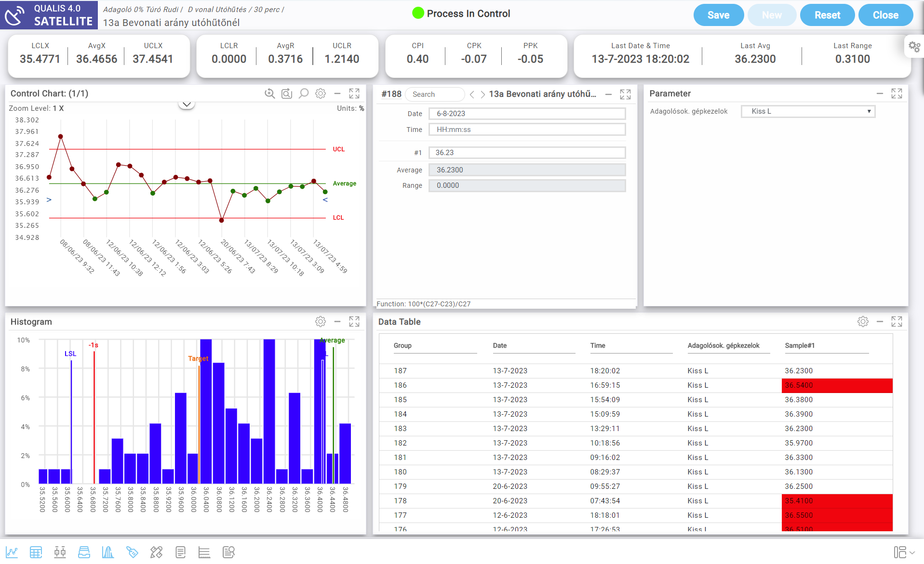
Task: Open the histogram bell-curve icon in the bottom toolbar
Action: point(108,552)
